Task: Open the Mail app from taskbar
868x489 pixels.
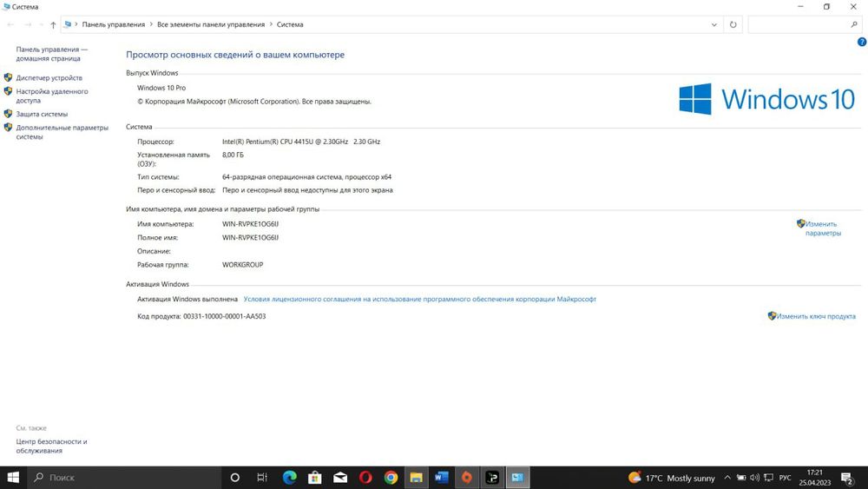Action: (340, 478)
